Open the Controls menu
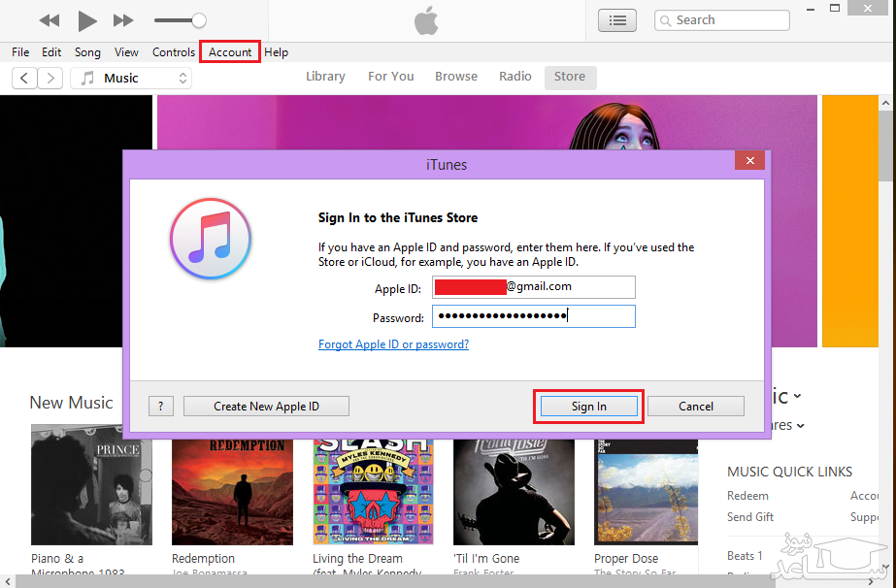 174,52
